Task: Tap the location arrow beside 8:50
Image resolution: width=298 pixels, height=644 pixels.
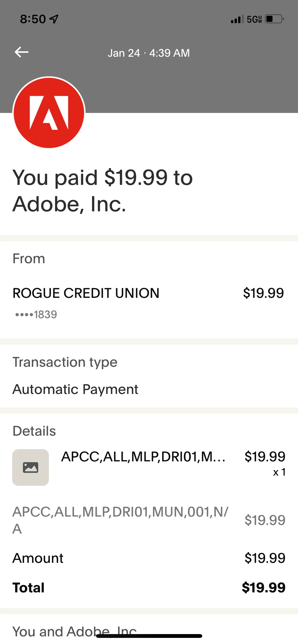Action: click(54, 19)
